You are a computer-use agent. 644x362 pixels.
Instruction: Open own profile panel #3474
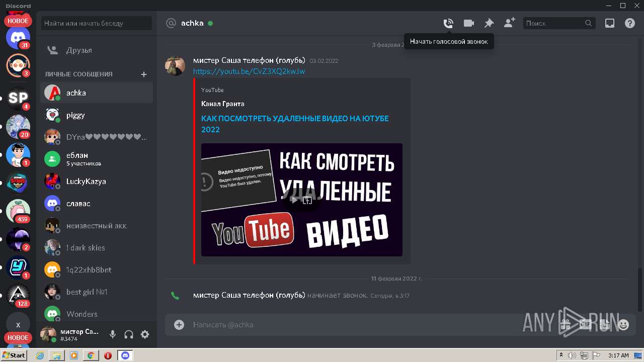pos(70,334)
